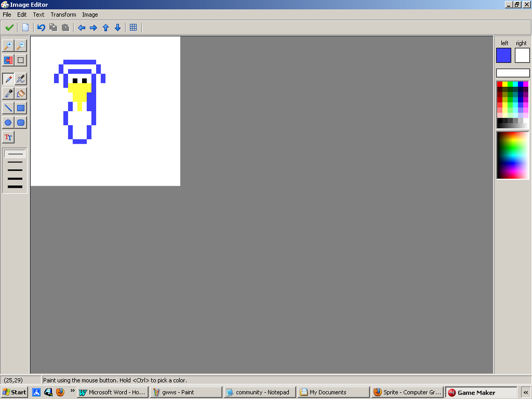The width and height of the screenshot is (532, 399).
Task: Select the Text tool
Action: click(8, 138)
